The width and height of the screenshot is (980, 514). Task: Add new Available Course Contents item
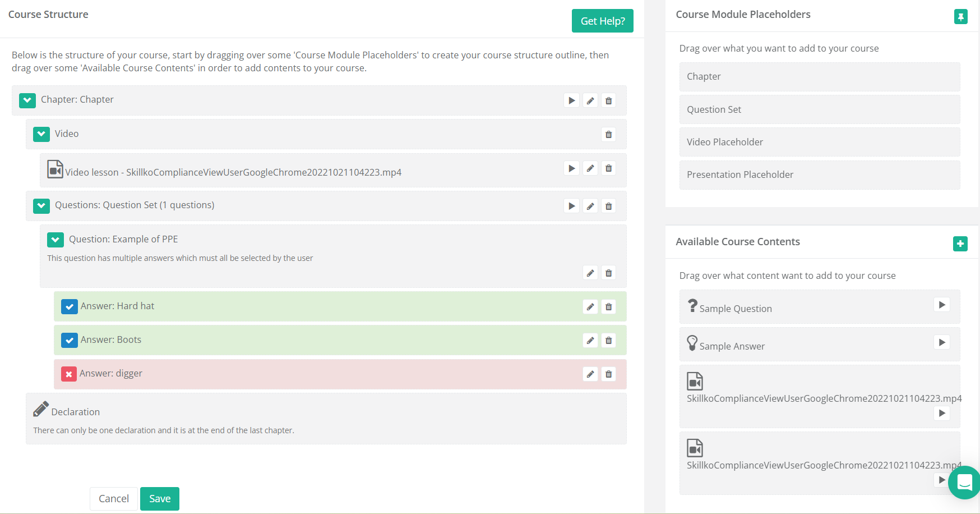point(960,244)
